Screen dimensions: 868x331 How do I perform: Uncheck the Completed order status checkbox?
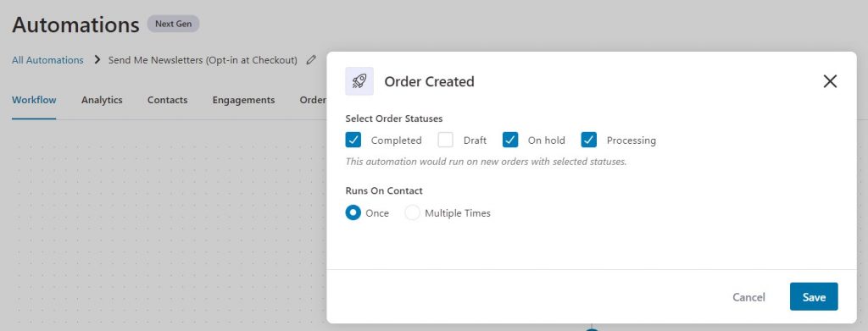353,140
